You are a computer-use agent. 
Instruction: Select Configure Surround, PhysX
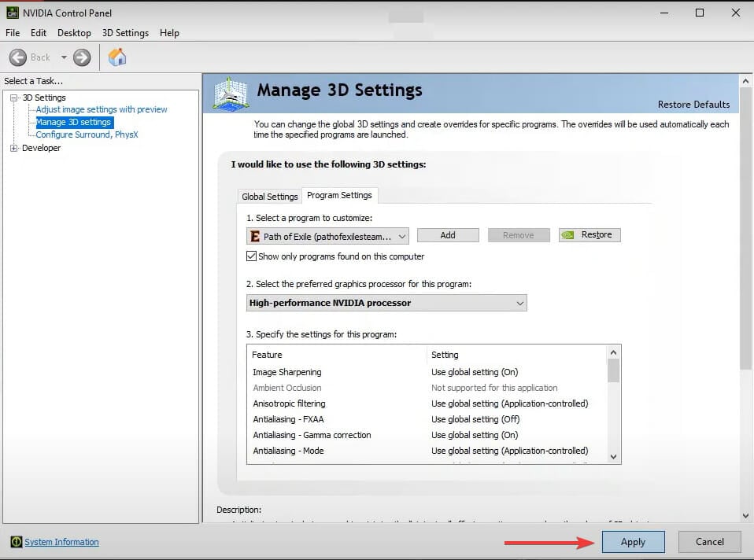(87, 134)
